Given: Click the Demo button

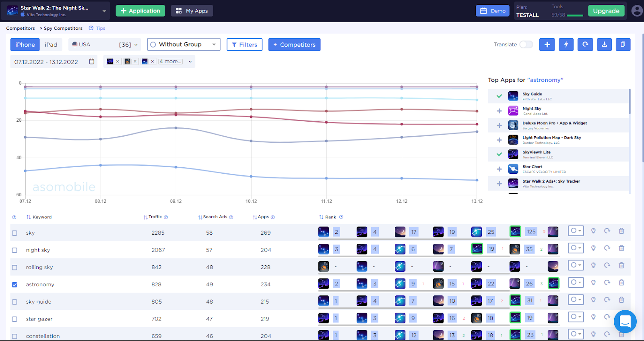Looking at the screenshot, I should point(493,11).
